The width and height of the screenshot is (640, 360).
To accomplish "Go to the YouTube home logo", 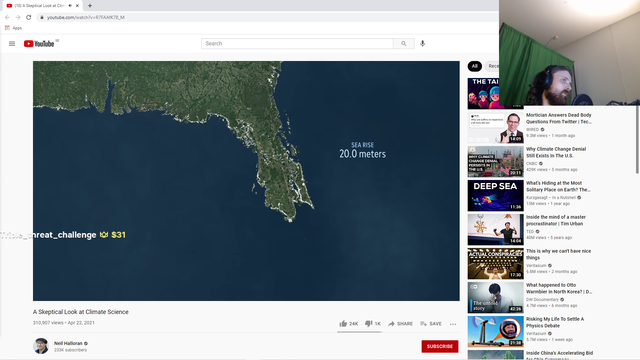I will pos(39,44).
